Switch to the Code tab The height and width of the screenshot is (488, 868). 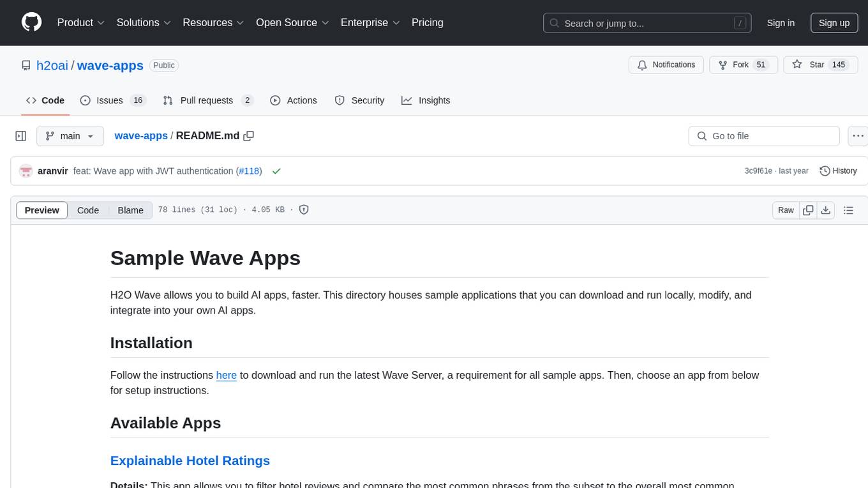pyautogui.click(x=45, y=100)
